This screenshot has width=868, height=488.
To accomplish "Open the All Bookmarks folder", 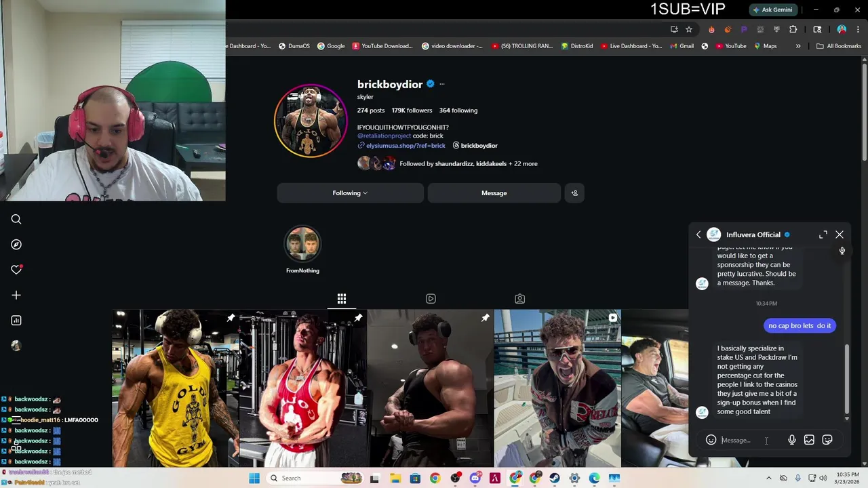I will point(839,46).
